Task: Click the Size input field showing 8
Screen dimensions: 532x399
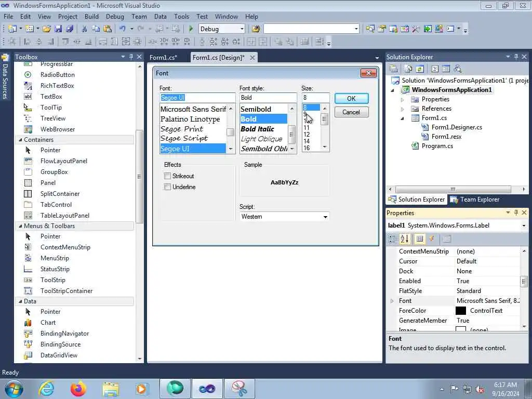Action: coord(315,98)
